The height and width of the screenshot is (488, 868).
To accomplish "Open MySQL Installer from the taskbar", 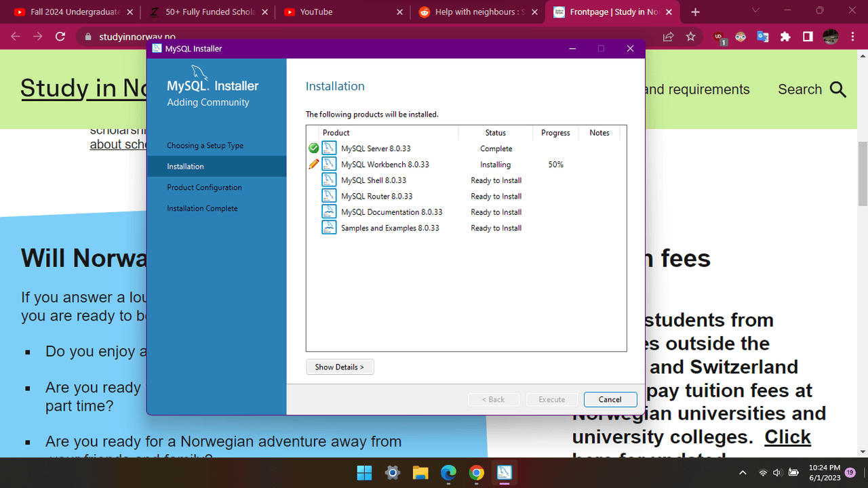I will tap(505, 472).
